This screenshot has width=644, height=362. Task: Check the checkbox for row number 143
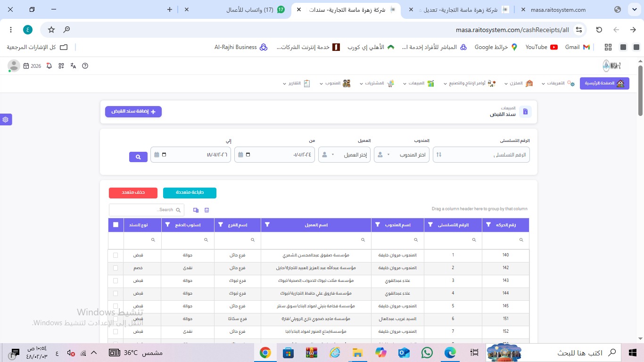pos(116,280)
